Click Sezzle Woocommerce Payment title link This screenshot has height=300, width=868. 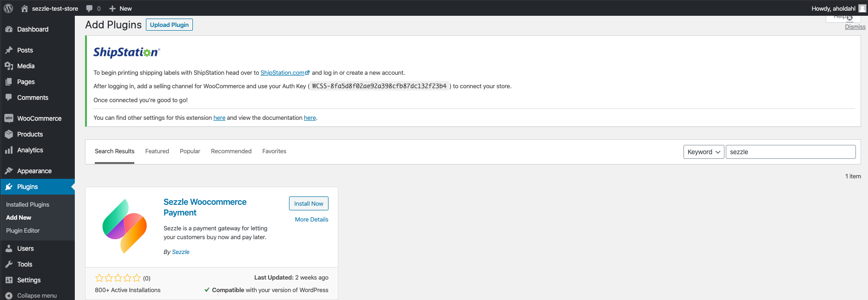click(x=205, y=207)
